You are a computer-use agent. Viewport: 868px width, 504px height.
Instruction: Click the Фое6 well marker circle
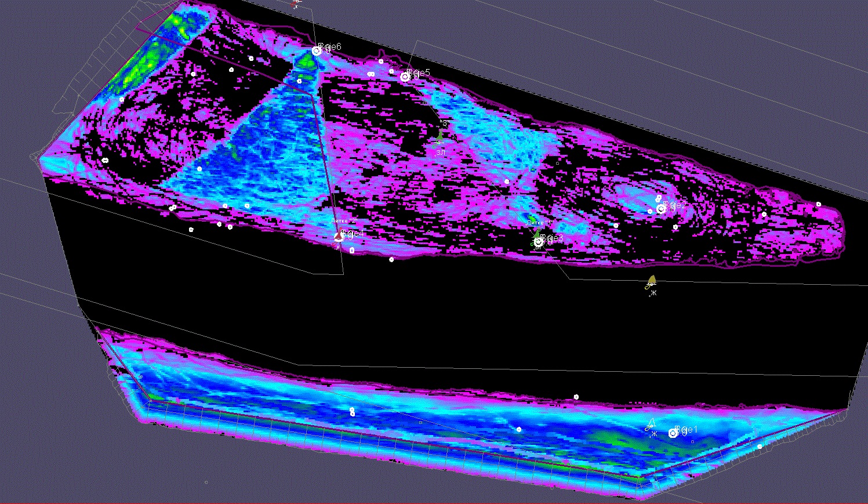pyautogui.click(x=317, y=51)
